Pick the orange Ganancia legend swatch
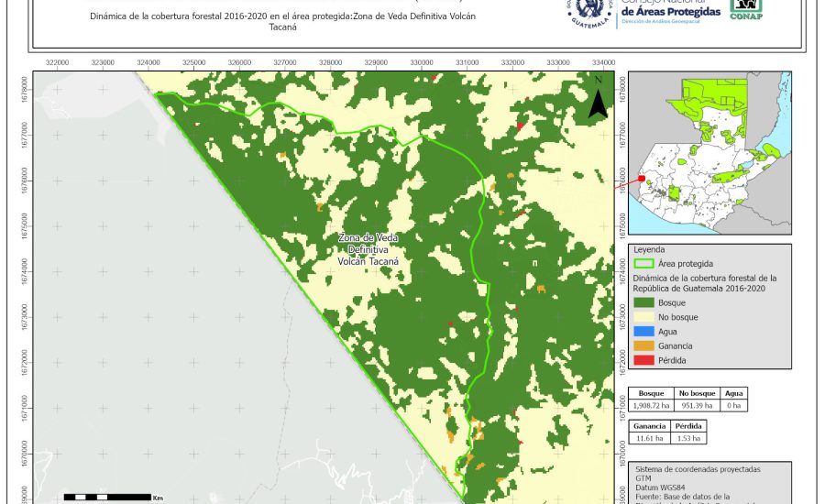825x504 pixels. [x=644, y=346]
